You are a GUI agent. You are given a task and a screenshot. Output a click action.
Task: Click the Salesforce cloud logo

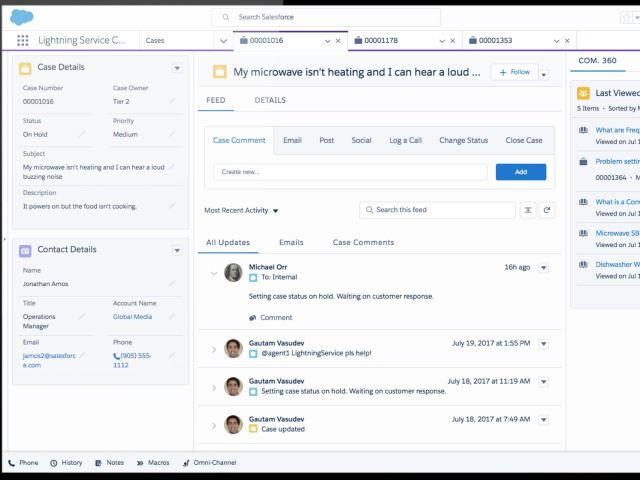pos(22,16)
